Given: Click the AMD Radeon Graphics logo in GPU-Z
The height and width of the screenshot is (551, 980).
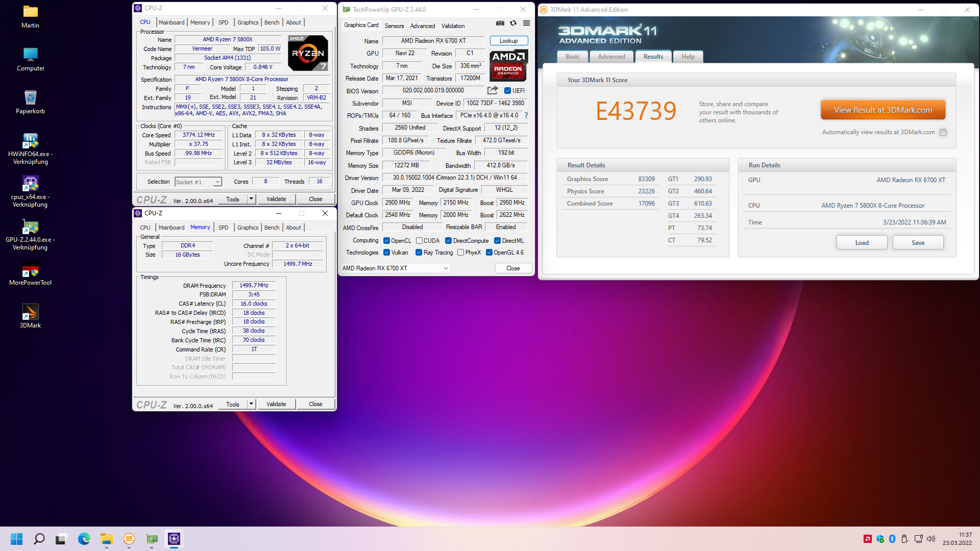Looking at the screenshot, I should click(508, 65).
